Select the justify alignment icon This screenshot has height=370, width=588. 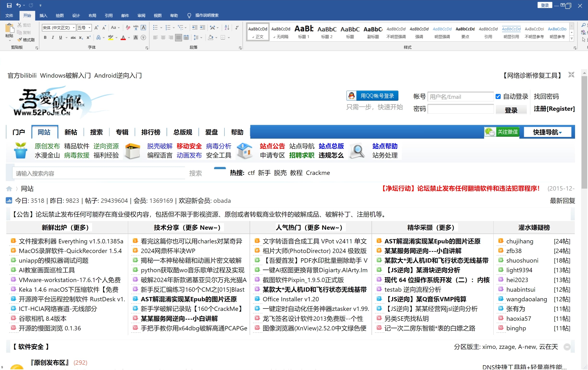179,38
